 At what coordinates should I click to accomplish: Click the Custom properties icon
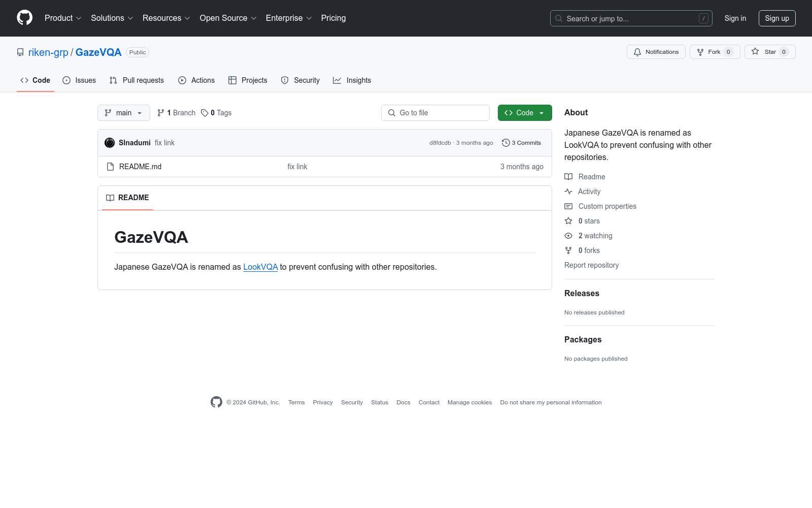click(568, 206)
